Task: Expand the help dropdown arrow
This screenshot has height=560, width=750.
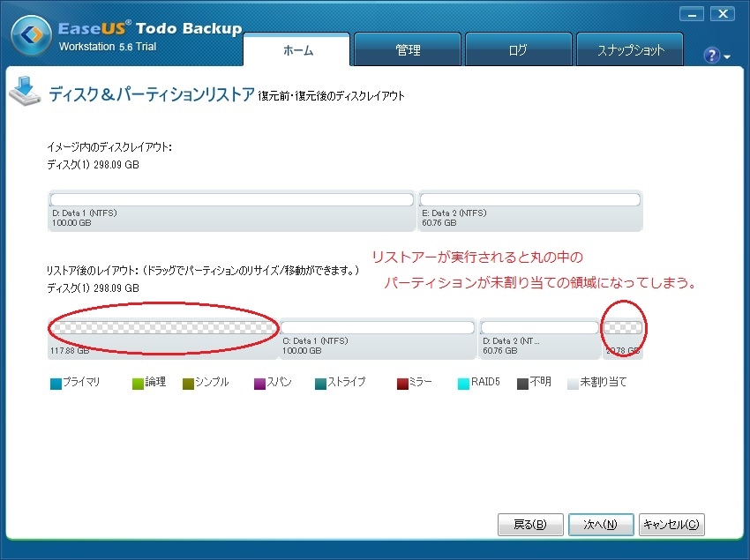Action: coord(727,57)
